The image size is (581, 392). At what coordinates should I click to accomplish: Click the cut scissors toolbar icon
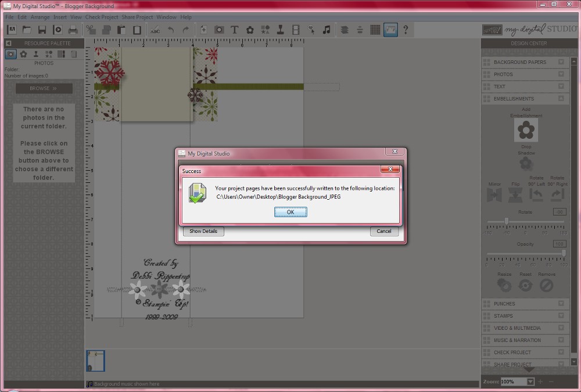pos(91,30)
